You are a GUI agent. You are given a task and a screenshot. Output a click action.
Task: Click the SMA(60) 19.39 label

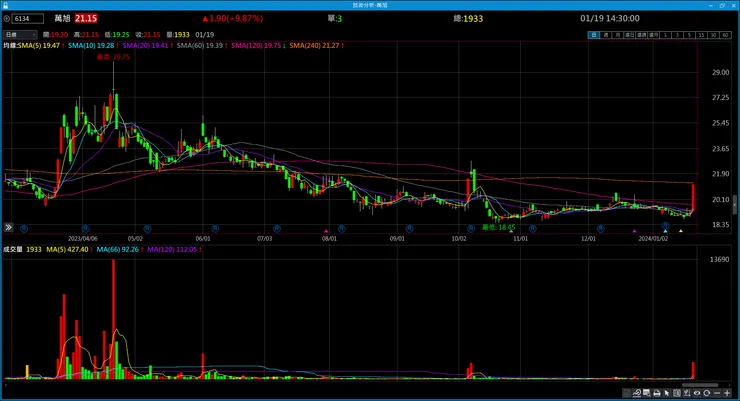[200, 46]
